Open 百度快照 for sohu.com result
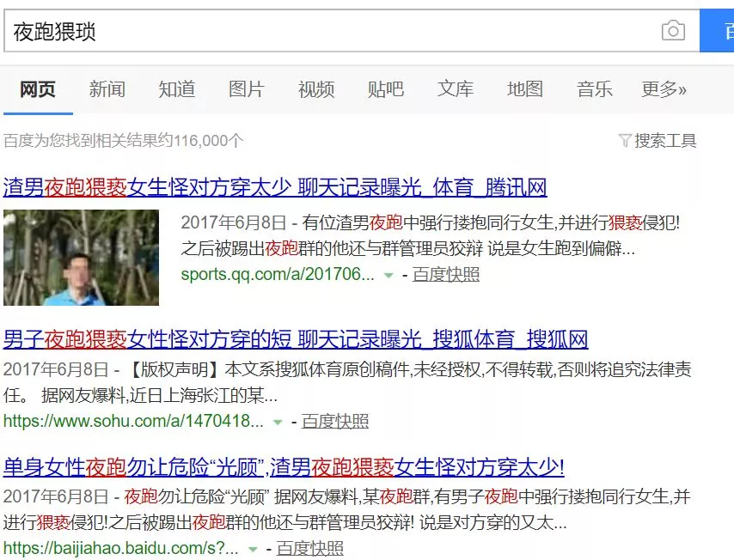This screenshot has width=734, height=560. 335,421
